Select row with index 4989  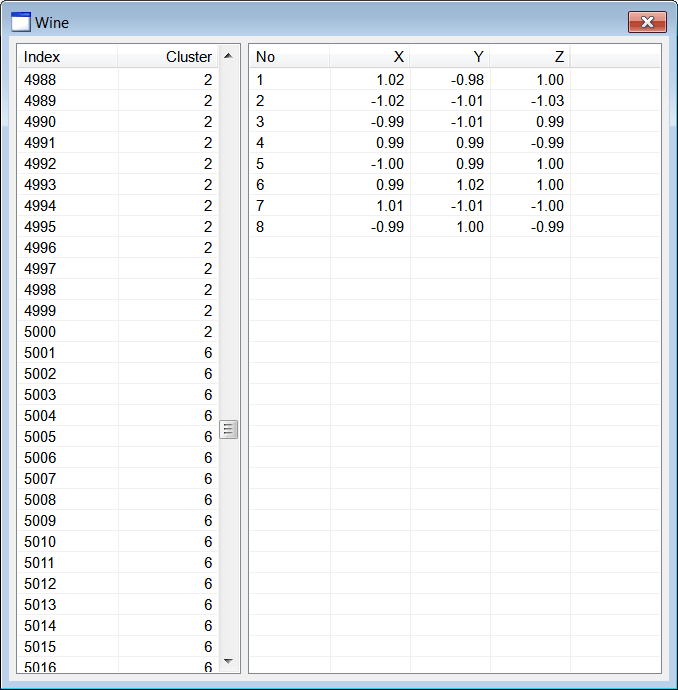[118, 101]
